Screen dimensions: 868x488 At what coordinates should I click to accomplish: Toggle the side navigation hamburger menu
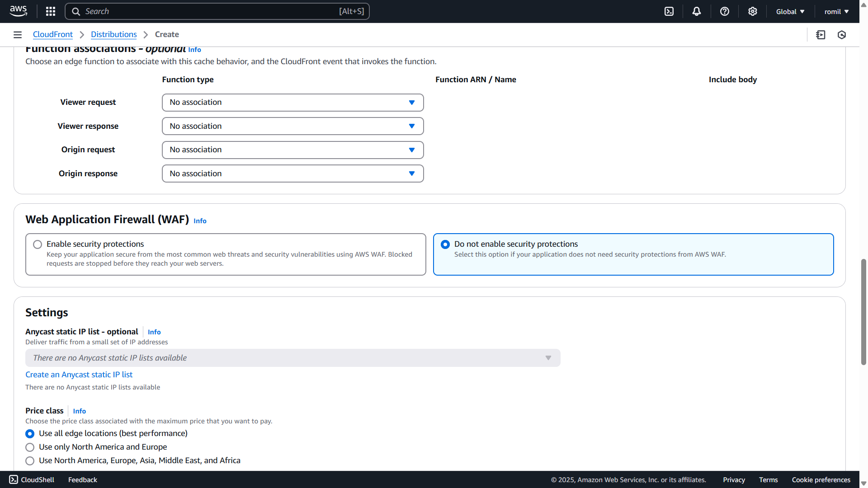click(x=18, y=35)
